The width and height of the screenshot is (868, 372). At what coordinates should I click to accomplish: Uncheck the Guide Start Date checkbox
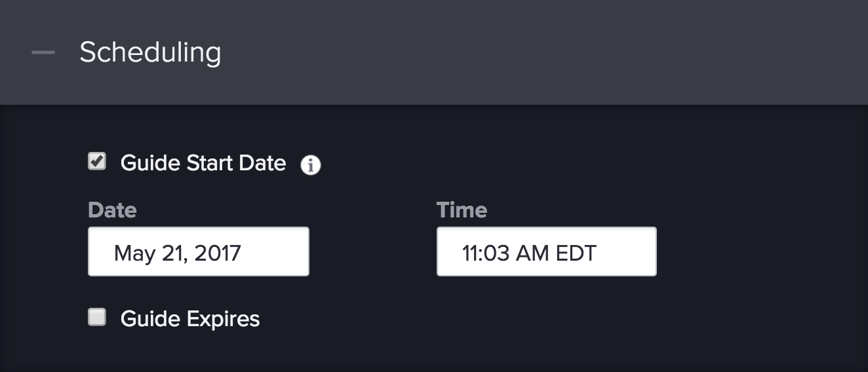97,161
